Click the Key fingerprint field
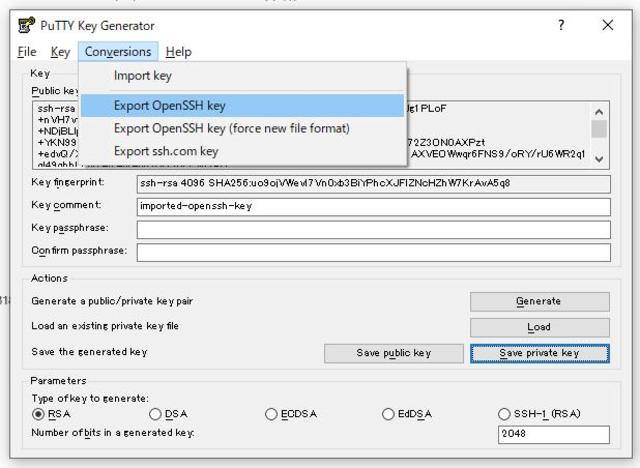 [x=373, y=184]
